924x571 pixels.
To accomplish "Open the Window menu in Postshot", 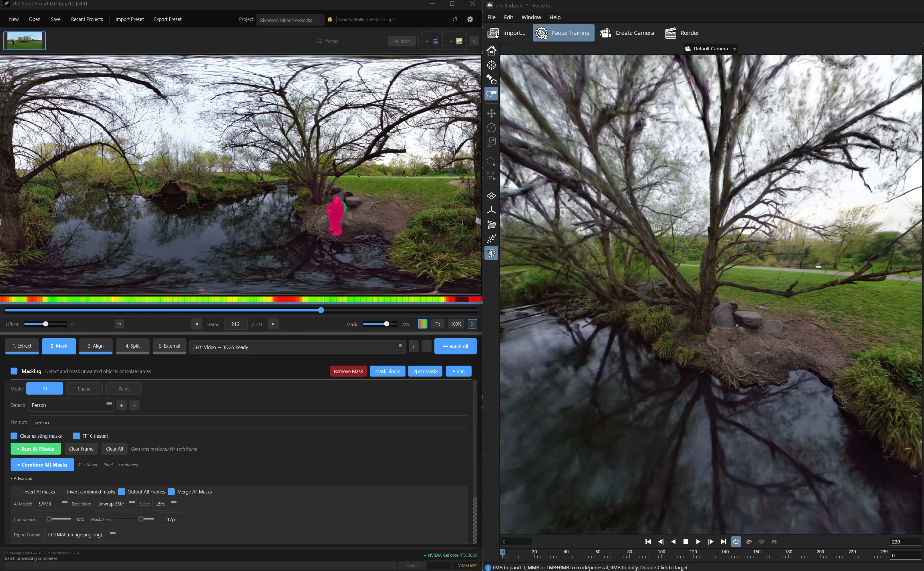I will (x=531, y=17).
